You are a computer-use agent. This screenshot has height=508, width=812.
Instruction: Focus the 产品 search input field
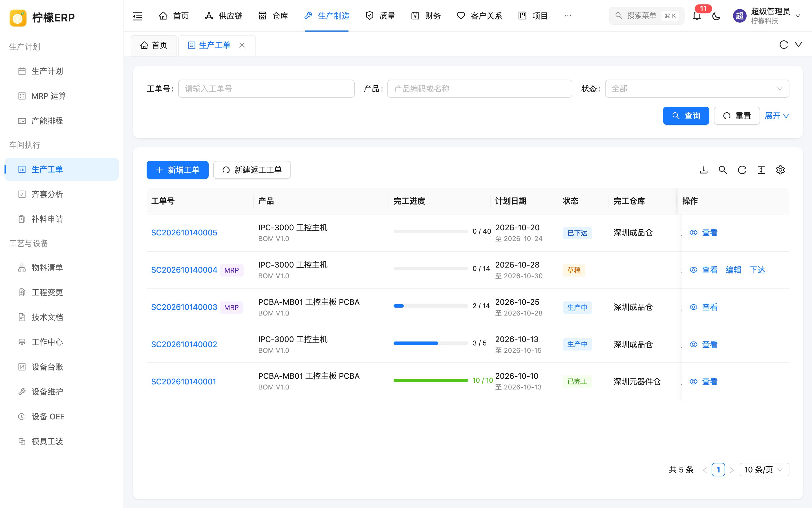coord(480,89)
